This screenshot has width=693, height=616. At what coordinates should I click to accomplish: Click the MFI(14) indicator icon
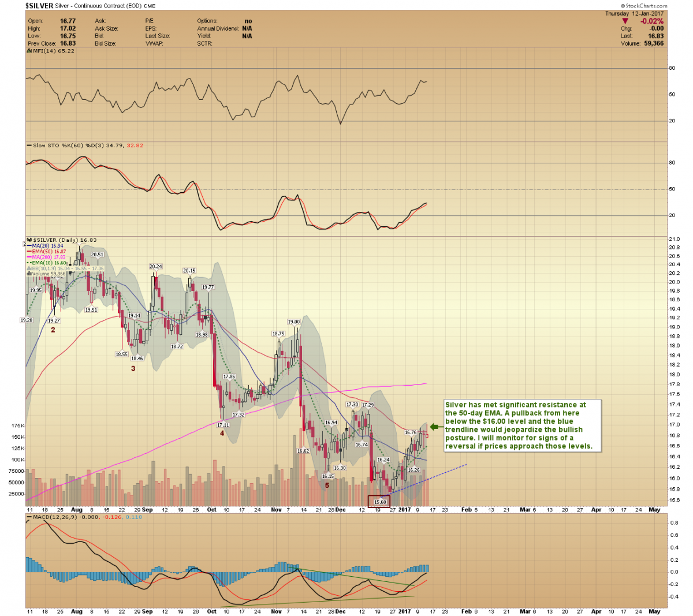(x=29, y=51)
